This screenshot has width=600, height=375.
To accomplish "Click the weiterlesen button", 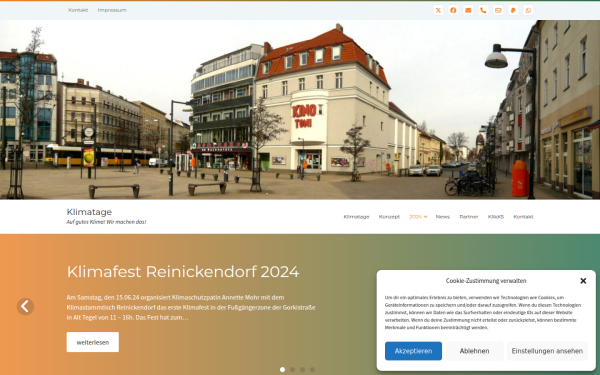I will [x=93, y=342].
